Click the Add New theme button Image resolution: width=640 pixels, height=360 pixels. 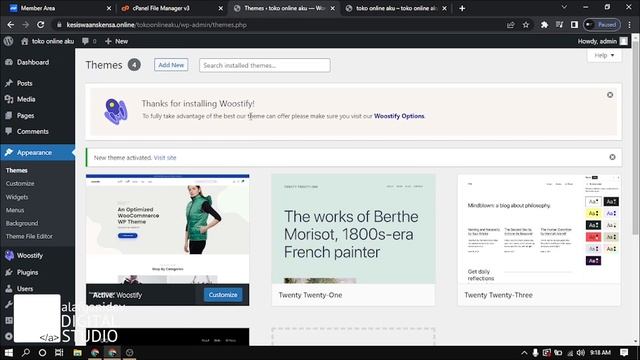point(171,65)
